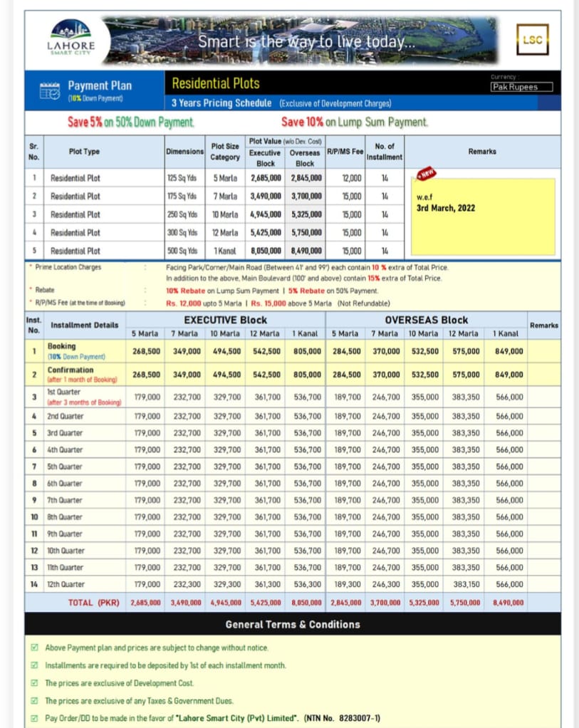
Task: Click the Save 10% on Lump Sum text
Action: [x=355, y=123]
